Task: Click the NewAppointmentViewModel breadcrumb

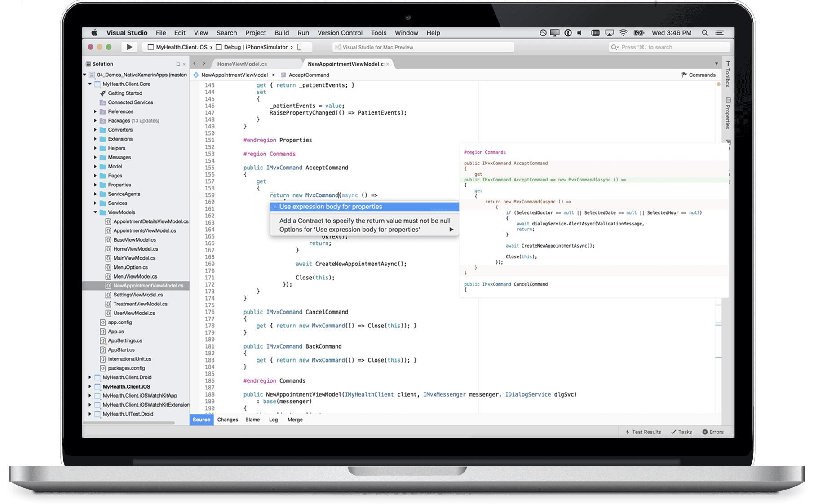Action: coord(230,75)
